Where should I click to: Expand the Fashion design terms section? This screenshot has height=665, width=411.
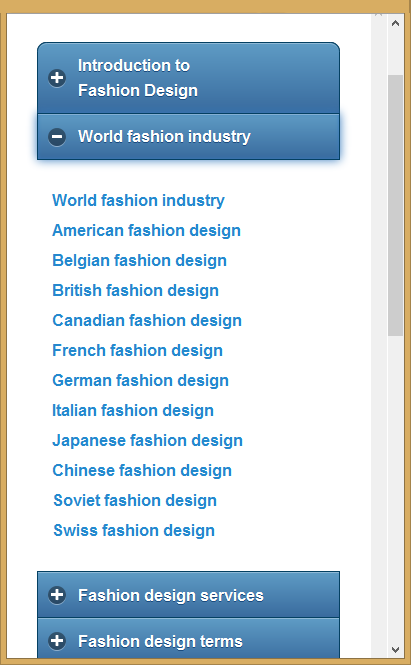[x=188, y=638]
